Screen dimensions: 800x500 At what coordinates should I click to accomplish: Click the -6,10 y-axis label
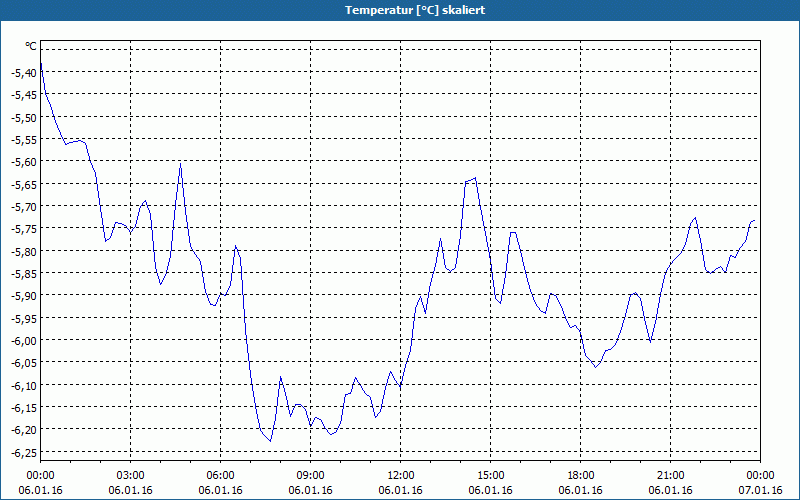23,385
